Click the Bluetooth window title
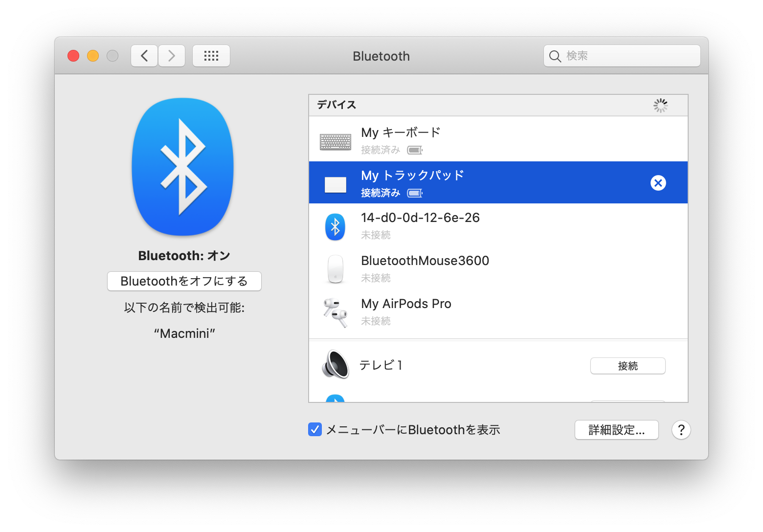 [x=381, y=56]
